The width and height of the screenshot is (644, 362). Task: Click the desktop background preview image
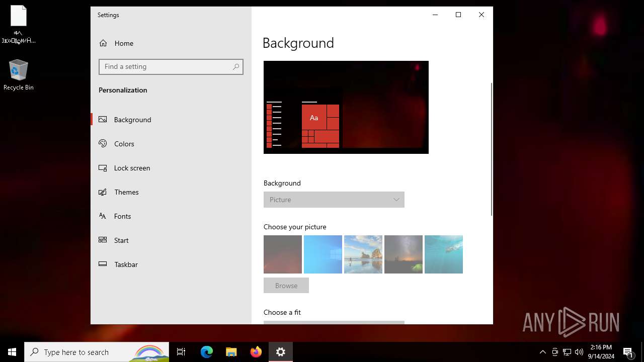pyautogui.click(x=346, y=107)
